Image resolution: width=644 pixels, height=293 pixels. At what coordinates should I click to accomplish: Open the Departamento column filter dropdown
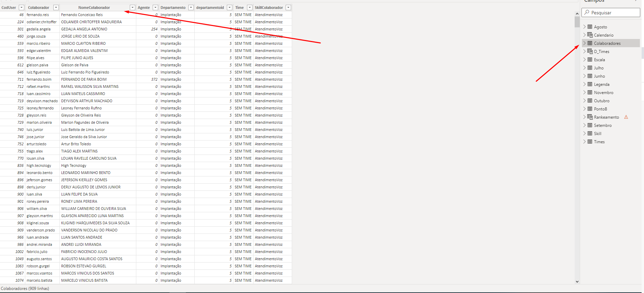tap(191, 8)
